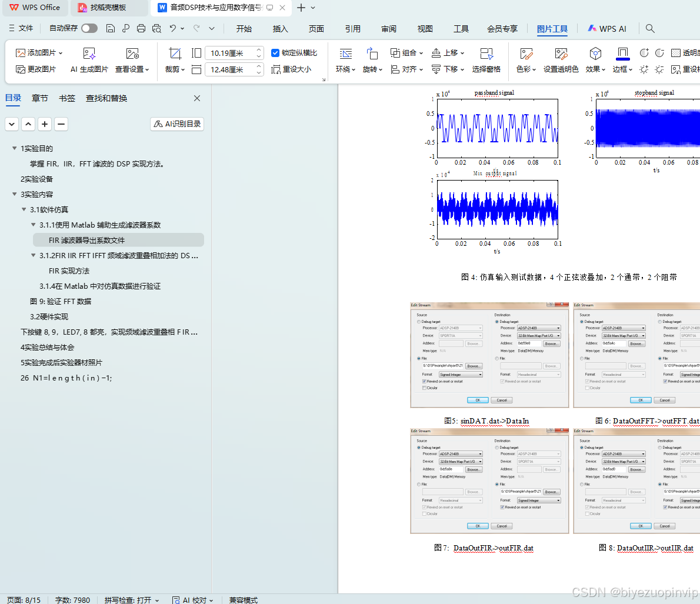Open the 色彩 color tool

click(526, 60)
